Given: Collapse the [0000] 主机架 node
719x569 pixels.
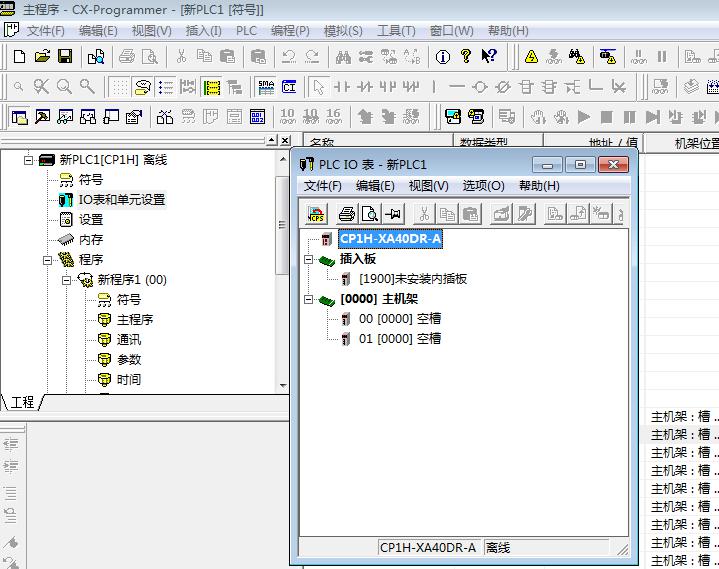Looking at the screenshot, I should coord(309,299).
